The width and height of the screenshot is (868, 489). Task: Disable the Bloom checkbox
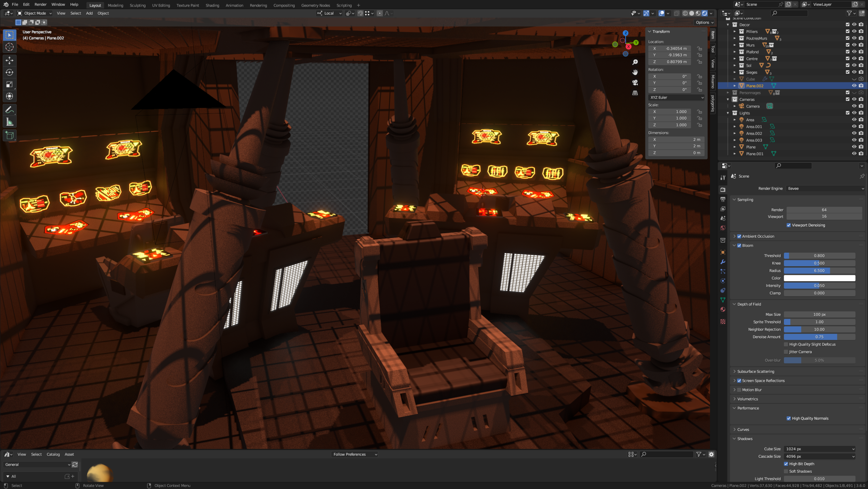point(739,245)
